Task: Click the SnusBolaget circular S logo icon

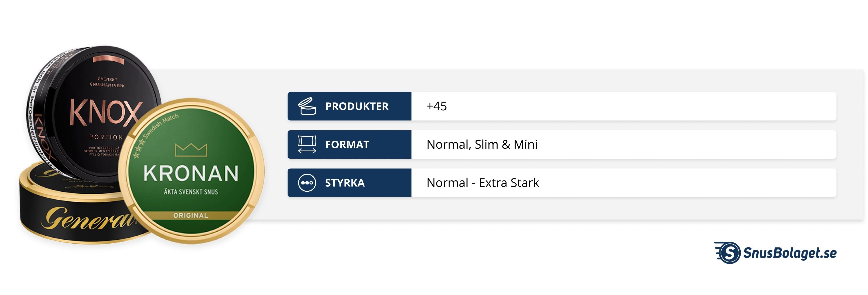Action: 729,252
